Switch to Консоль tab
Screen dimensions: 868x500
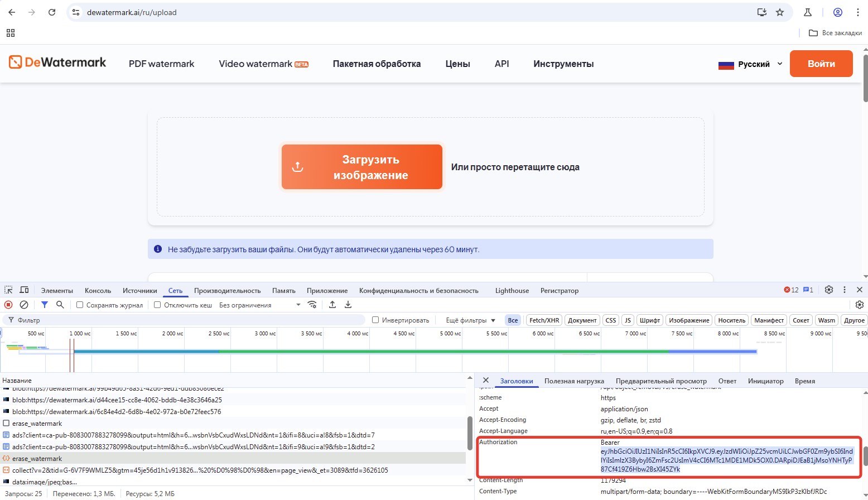coord(98,291)
